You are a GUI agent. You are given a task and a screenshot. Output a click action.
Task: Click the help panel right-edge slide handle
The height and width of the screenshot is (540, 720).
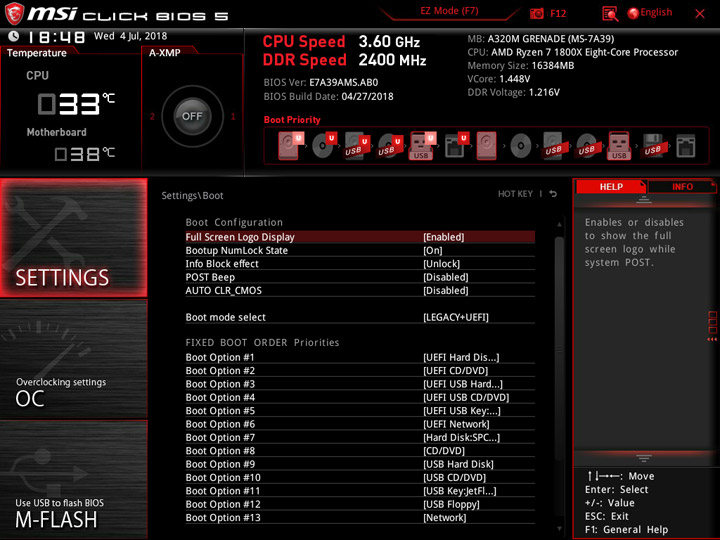pyautogui.click(x=712, y=326)
